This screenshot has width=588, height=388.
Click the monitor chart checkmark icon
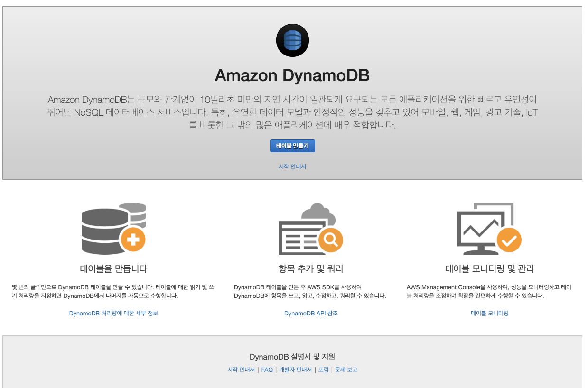pos(489,229)
